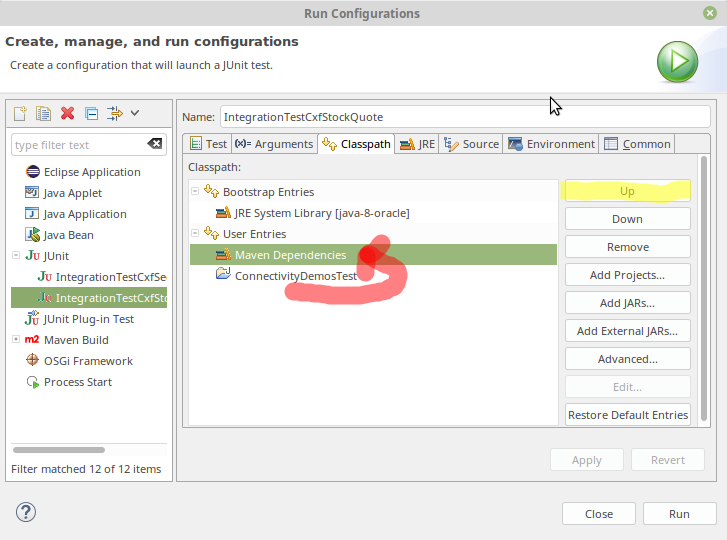The image size is (727, 540).
Task: Switch to the Environment tab
Action: click(551, 144)
